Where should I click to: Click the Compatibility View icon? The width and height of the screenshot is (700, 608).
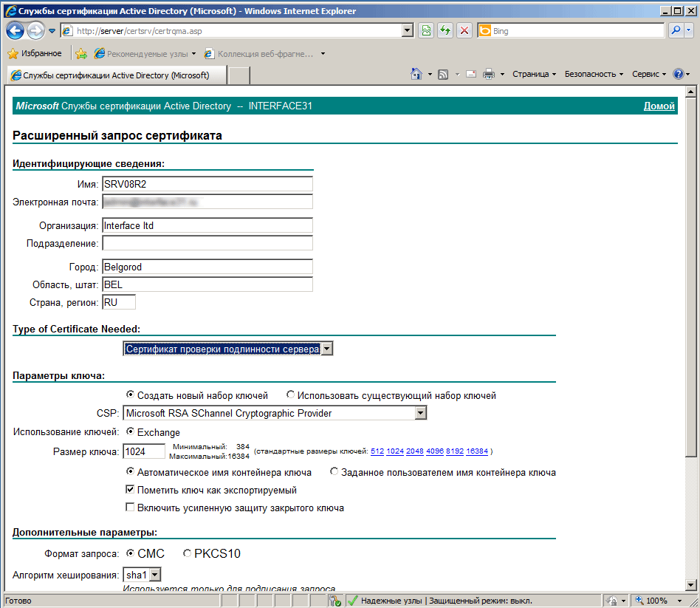point(426,30)
